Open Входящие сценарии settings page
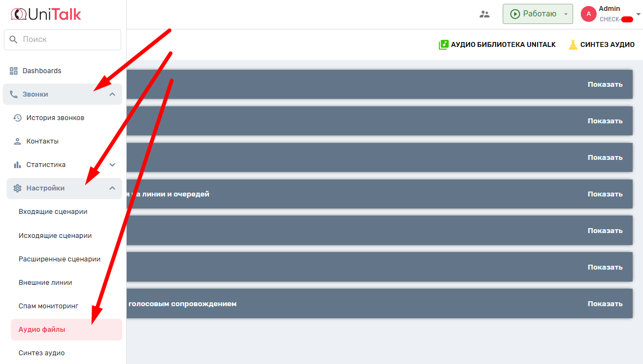Viewport: 643px width, 364px height. (x=53, y=212)
